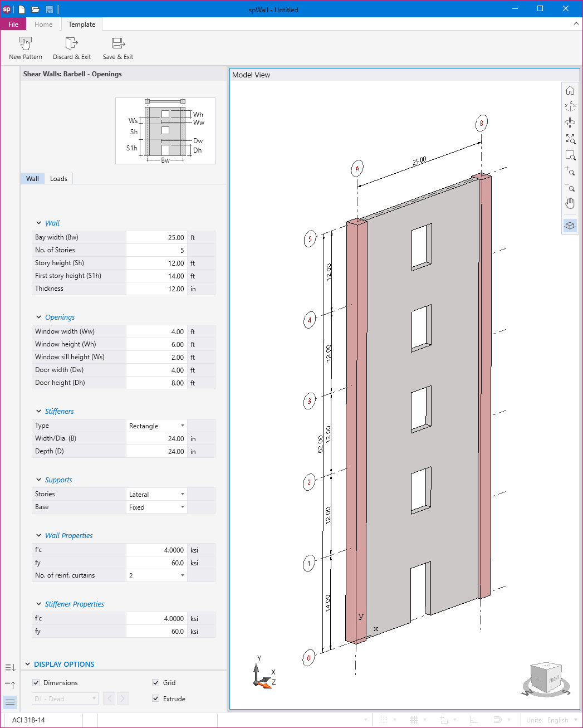Click the list view icon in left strip
583x728 pixels.
point(10,702)
